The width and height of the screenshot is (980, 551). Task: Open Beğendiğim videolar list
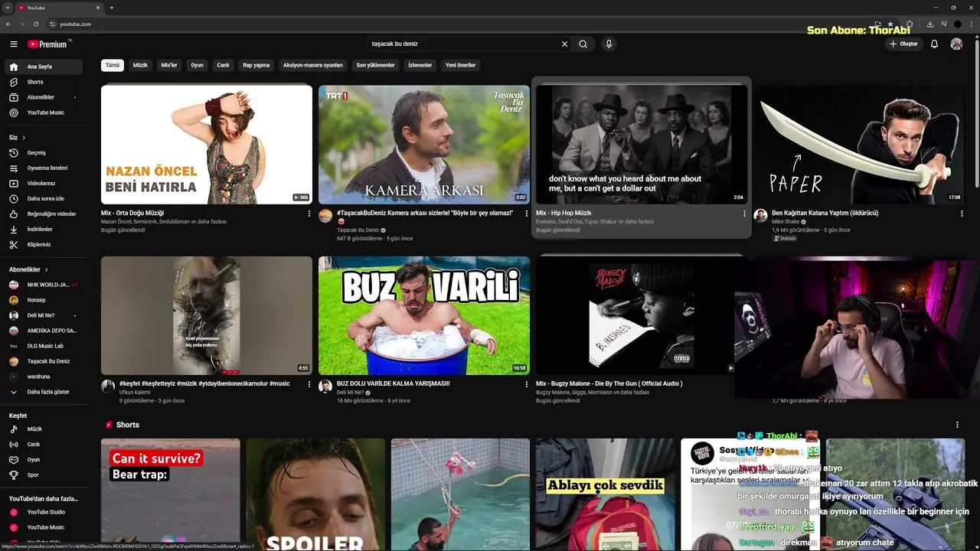point(45,214)
